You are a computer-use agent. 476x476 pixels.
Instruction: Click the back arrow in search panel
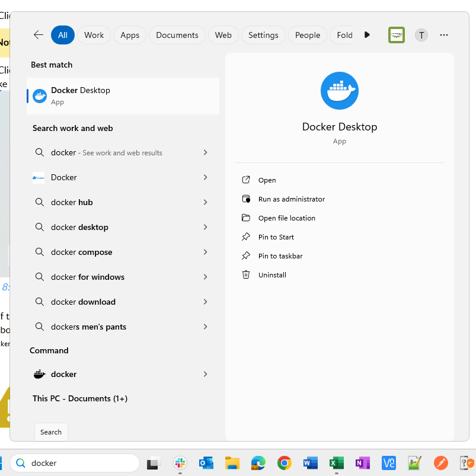(x=39, y=35)
